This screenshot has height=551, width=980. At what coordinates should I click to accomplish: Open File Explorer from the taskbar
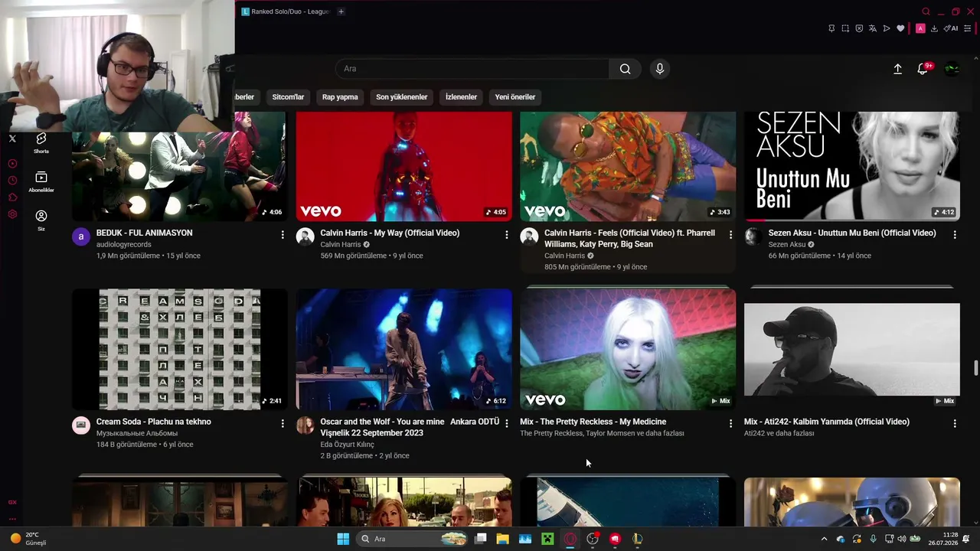click(502, 539)
